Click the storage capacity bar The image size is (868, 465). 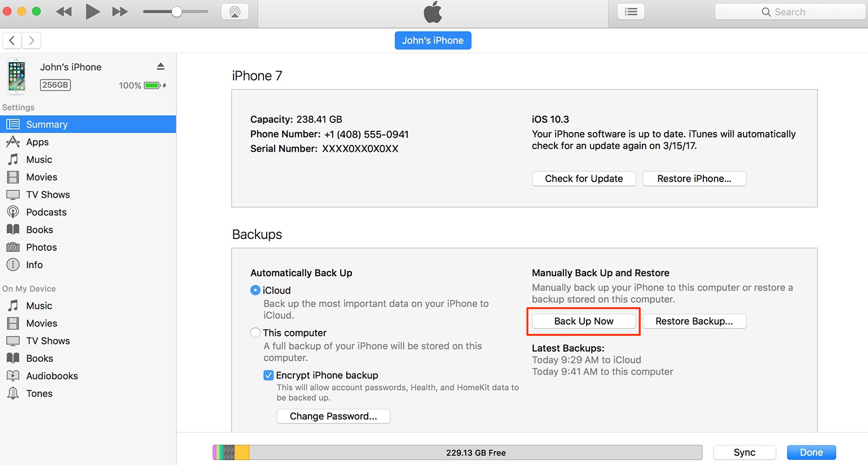point(457,453)
